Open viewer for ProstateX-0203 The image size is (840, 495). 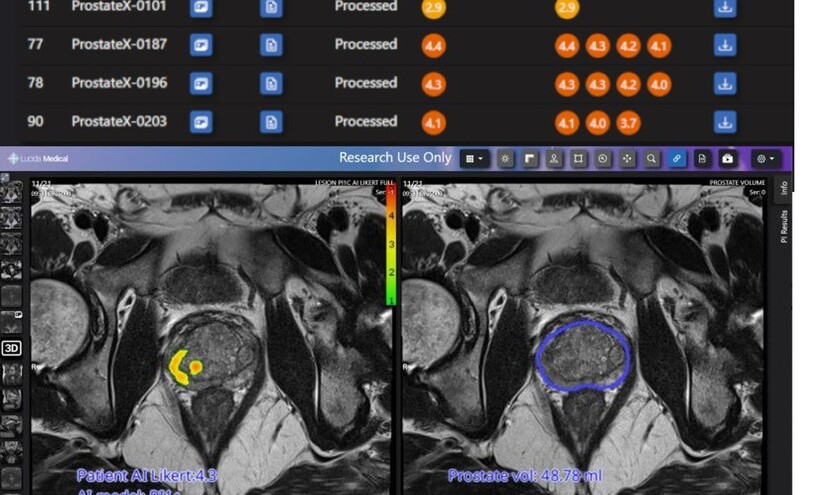(x=201, y=122)
